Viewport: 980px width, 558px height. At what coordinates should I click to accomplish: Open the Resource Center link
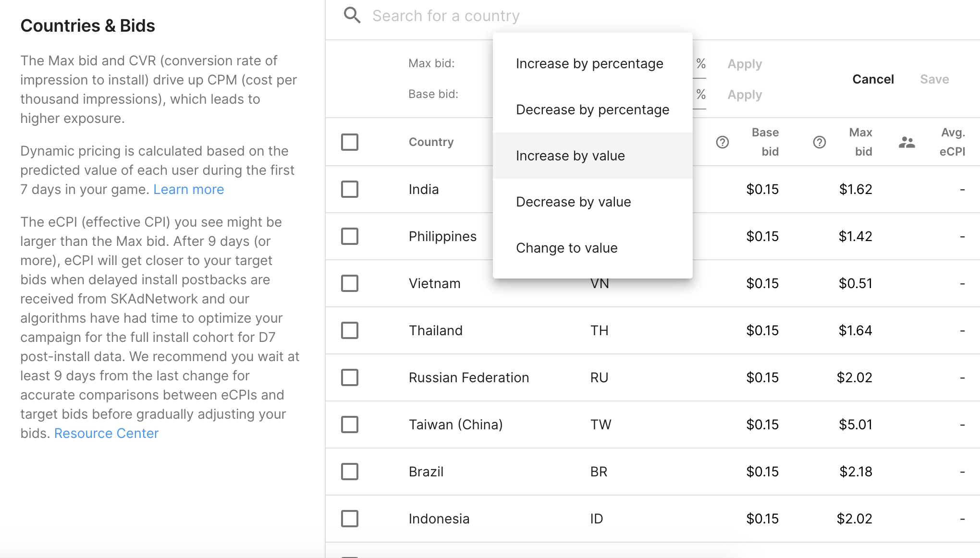pyautogui.click(x=106, y=433)
